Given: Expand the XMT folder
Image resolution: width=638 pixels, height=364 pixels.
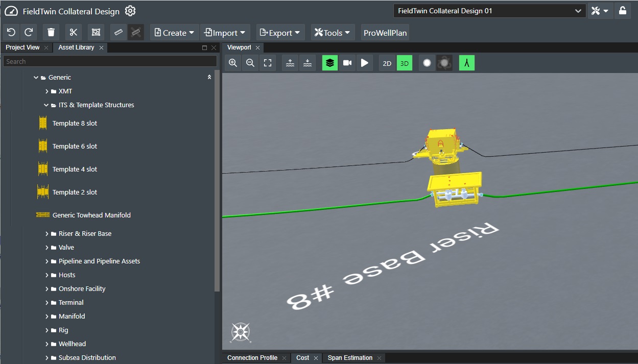Looking at the screenshot, I should point(46,91).
